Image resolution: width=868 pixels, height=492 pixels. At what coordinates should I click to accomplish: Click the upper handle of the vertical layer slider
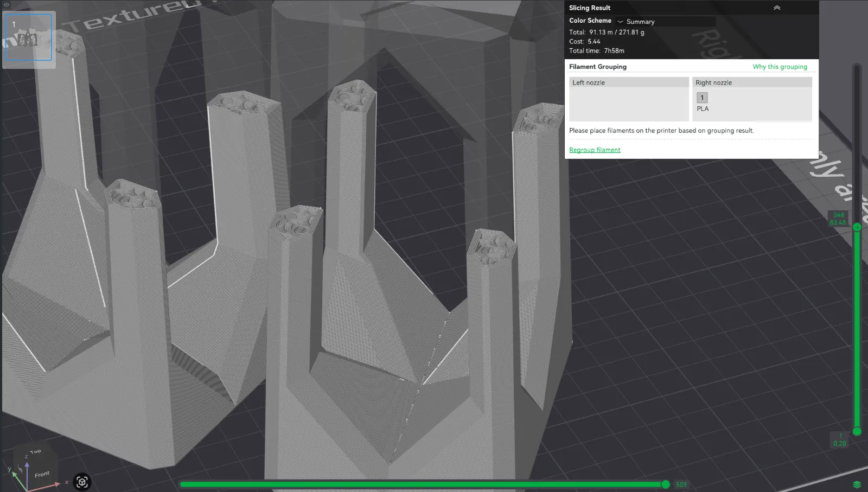click(x=857, y=227)
